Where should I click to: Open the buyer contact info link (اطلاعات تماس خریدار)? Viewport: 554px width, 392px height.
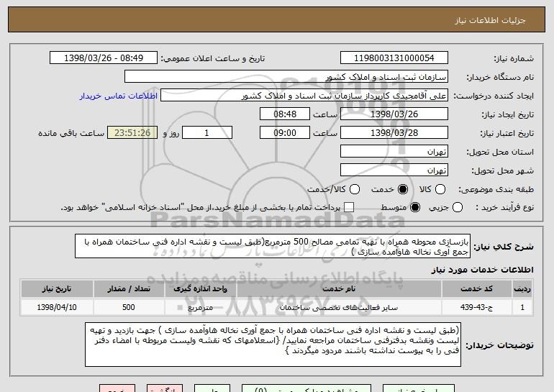[x=119, y=96]
